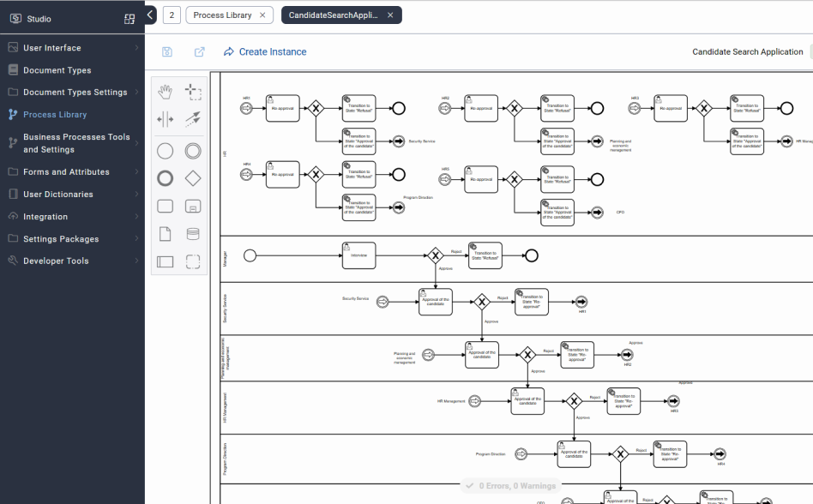This screenshot has width=813, height=504.
Task: Expand Settings Packages submenu arrow
Action: (x=136, y=238)
